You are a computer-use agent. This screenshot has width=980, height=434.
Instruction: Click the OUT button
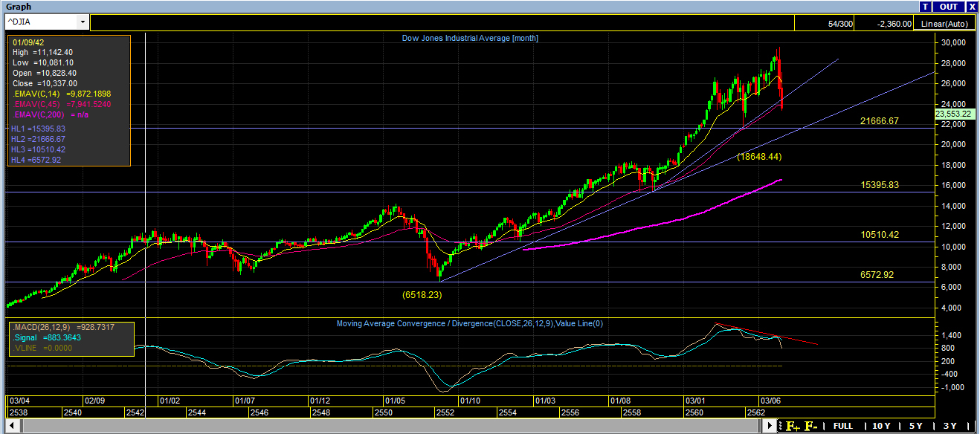(x=948, y=6)
